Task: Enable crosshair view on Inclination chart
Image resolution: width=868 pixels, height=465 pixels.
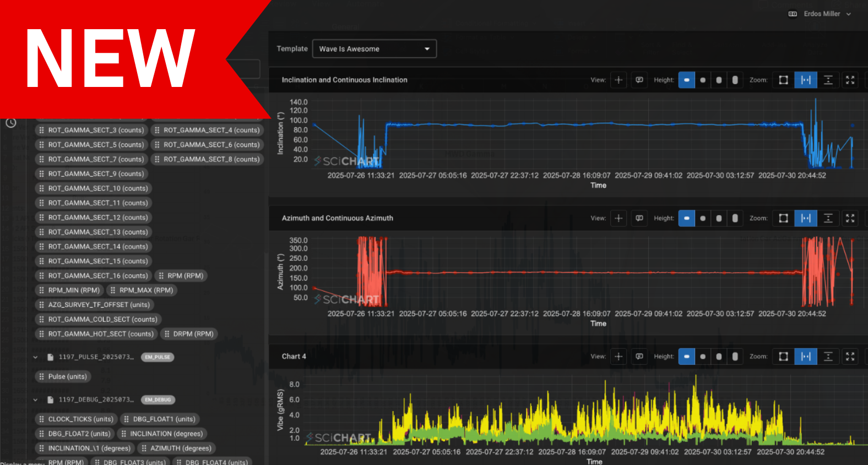Action: [619, 80]
